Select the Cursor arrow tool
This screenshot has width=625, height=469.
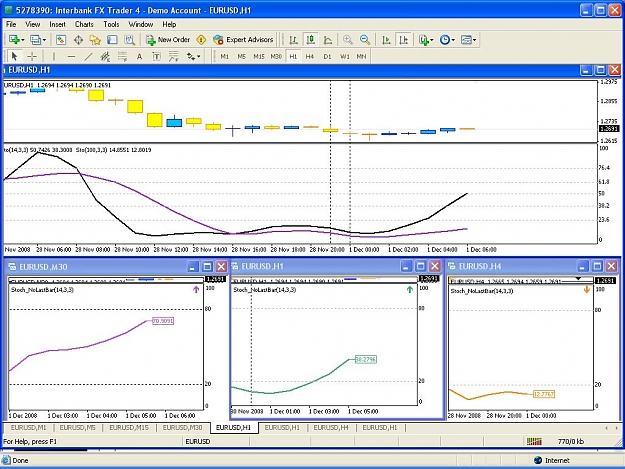pyautogui.click(x=15, y=57)
